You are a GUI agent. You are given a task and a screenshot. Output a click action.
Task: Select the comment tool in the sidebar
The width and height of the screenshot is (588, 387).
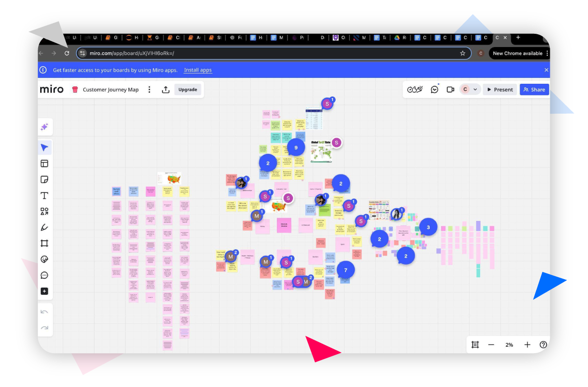(x=45, y=275)
